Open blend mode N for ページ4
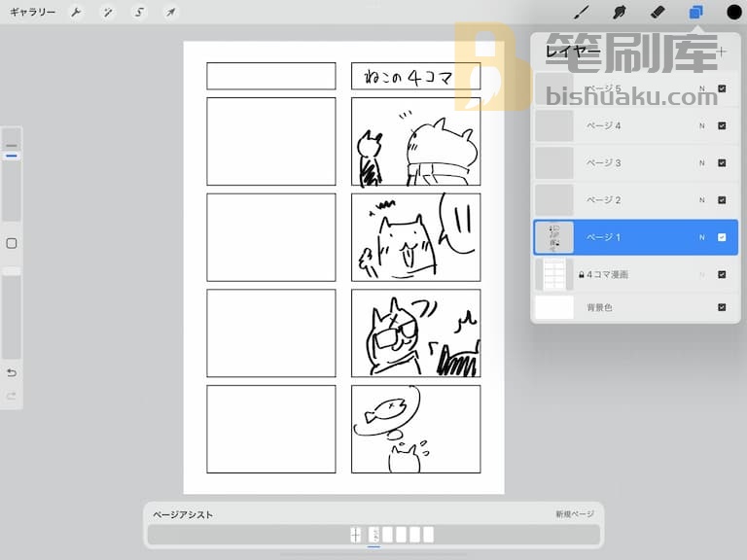This screenshot has height=560, width=747. 701,125
